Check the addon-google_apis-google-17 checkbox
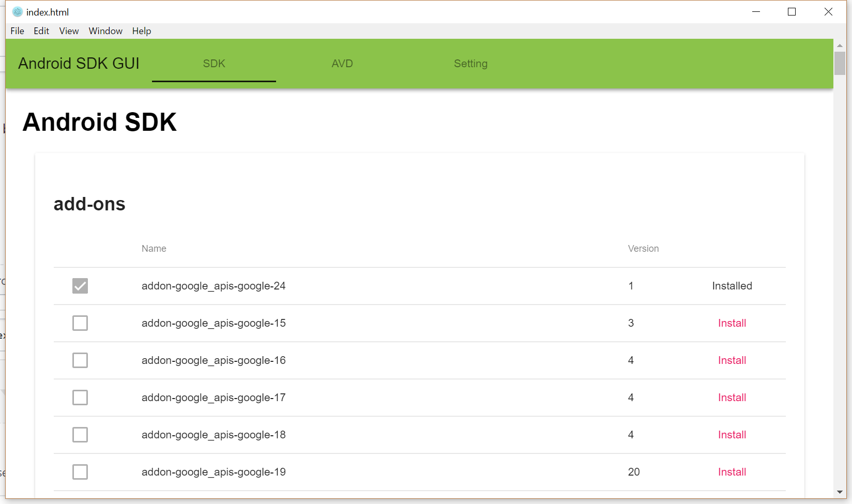Viewport: 852px width, 504px height. tap(80, 398)
